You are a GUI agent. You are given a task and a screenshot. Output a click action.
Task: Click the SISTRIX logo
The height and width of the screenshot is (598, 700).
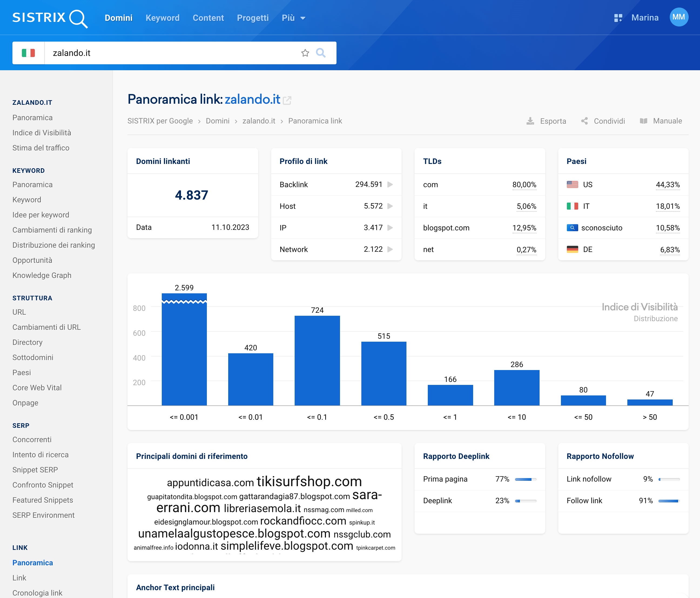coord(50,18)
